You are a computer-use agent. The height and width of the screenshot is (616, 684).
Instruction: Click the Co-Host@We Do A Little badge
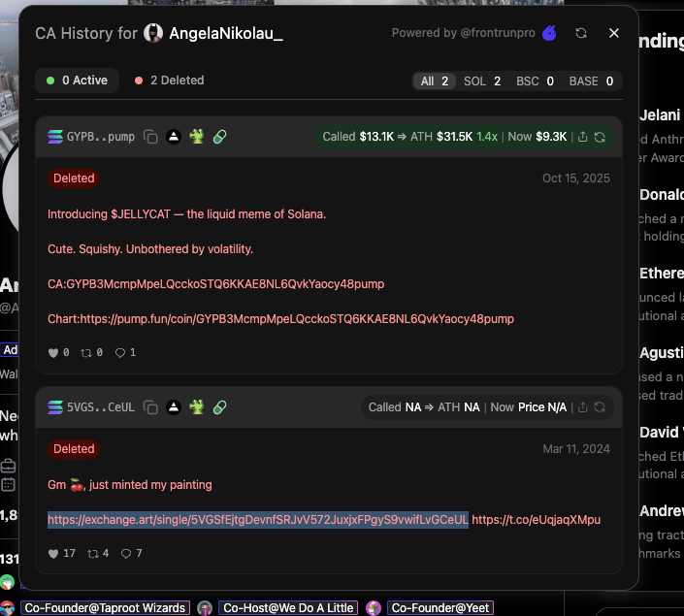coord(288,607)
